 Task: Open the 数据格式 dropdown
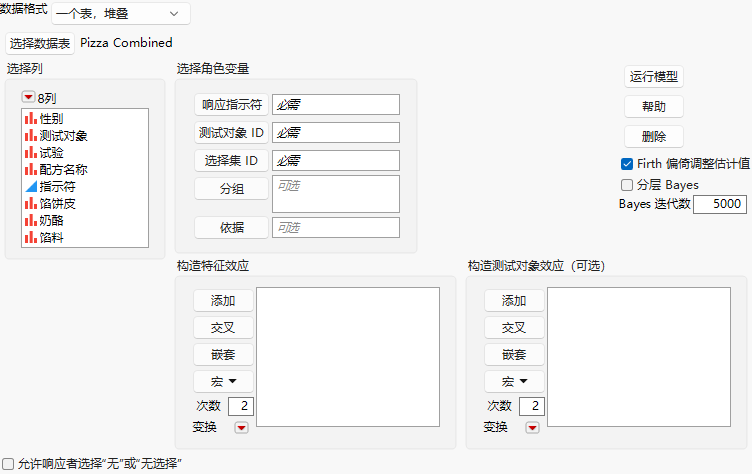121,13
